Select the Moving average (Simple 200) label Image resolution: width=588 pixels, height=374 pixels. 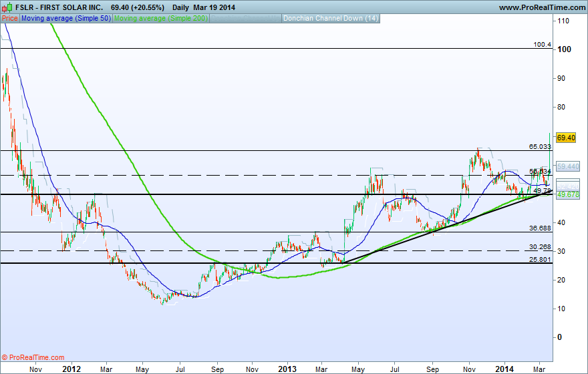(x=160, y=18)
